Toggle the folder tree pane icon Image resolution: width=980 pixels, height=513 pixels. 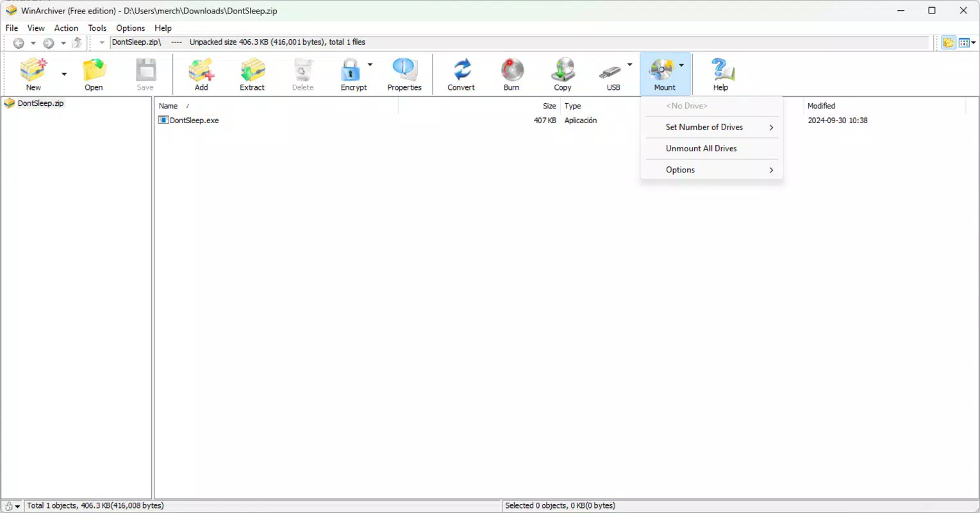(x=949, y=43)
